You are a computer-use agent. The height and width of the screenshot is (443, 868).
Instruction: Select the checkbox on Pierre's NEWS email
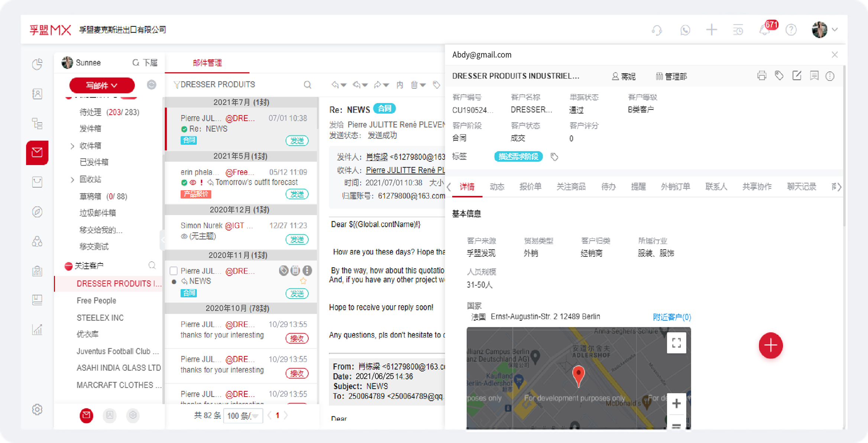(173, 271)
